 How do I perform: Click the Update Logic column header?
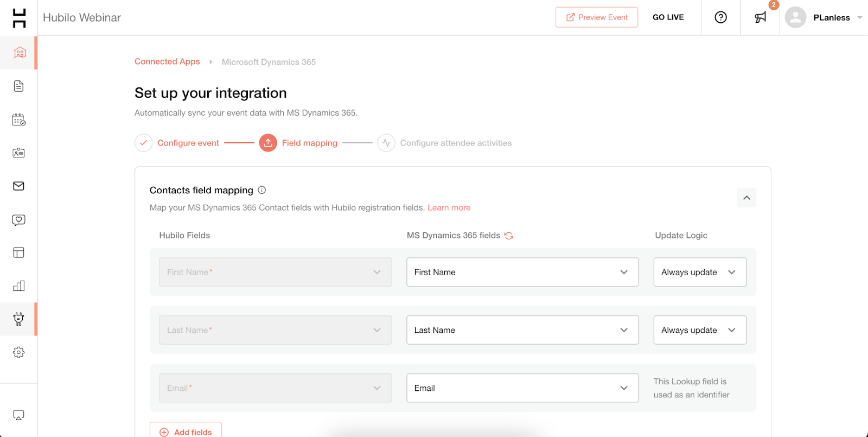681,235
